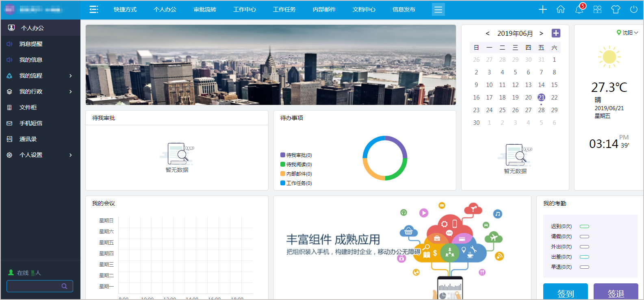The width and height of the screenshot is (644, 300).
Task: Open 快捷方式 top menu
Action: point(125,9)
